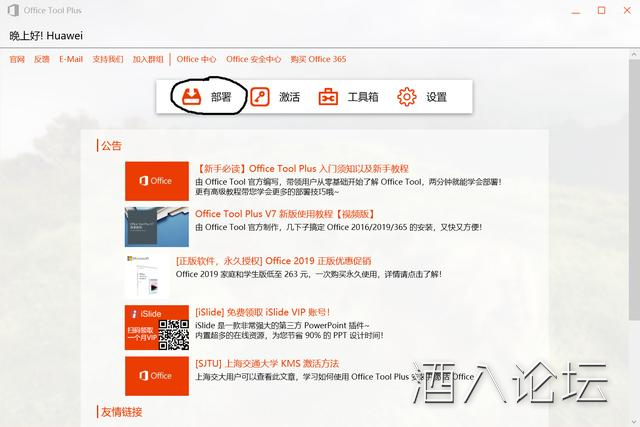Open the Office 2019 正版优惠促销 headline
This screenshot has width=640, height=427.
click(x=273, y=261)
